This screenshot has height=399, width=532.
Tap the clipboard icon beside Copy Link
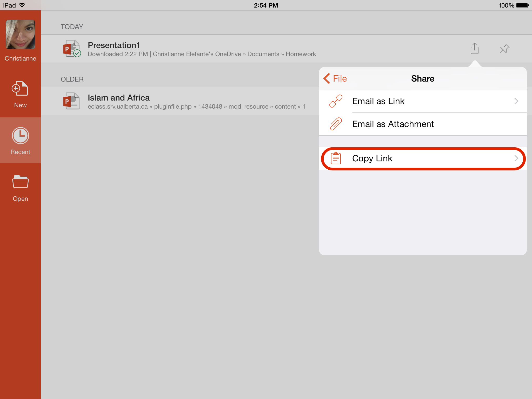[336, 158]
